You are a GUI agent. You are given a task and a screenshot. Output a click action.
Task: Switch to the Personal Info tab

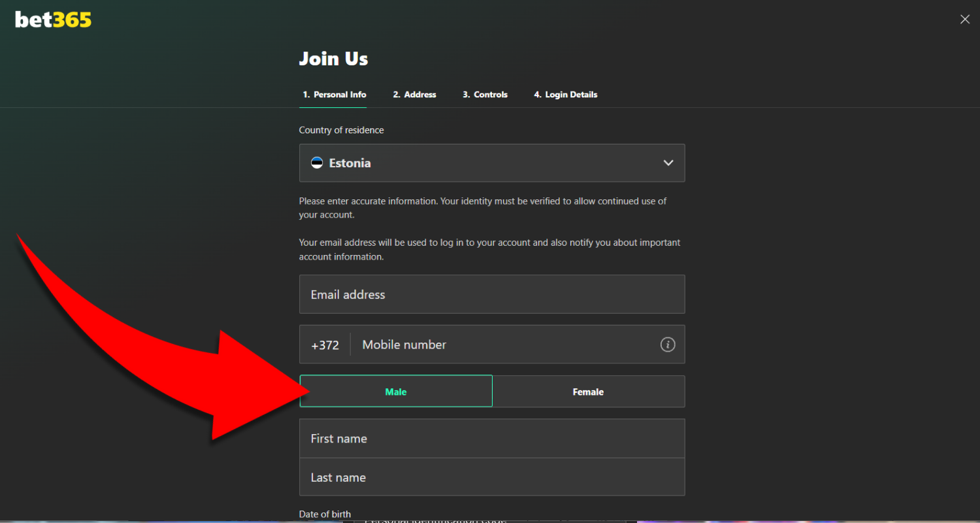(x=334, y=95)
